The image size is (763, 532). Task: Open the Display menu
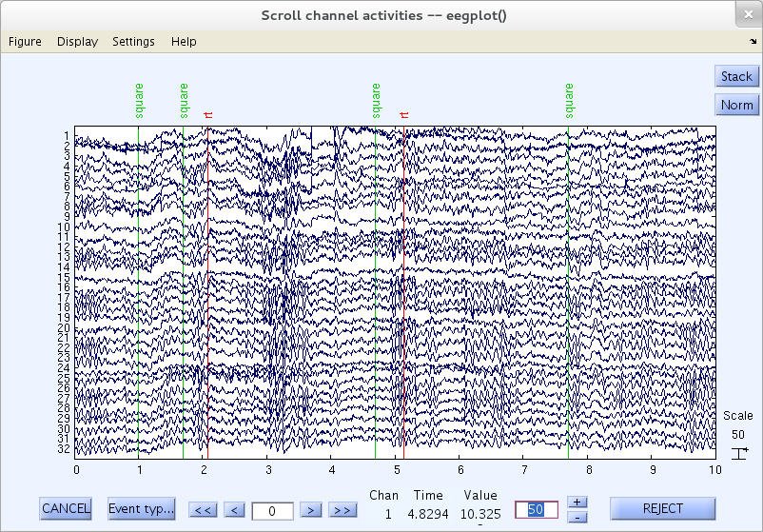click(x=77, y=42)
